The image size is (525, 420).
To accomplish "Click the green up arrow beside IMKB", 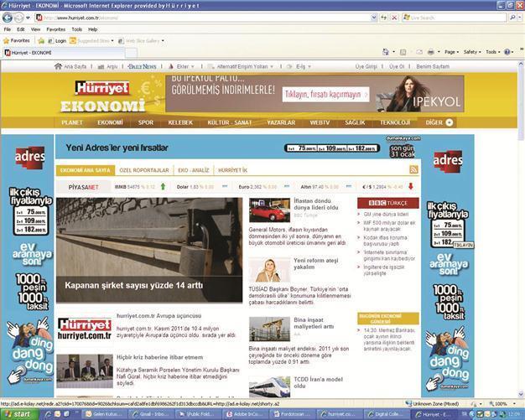I will coord(163,186).
